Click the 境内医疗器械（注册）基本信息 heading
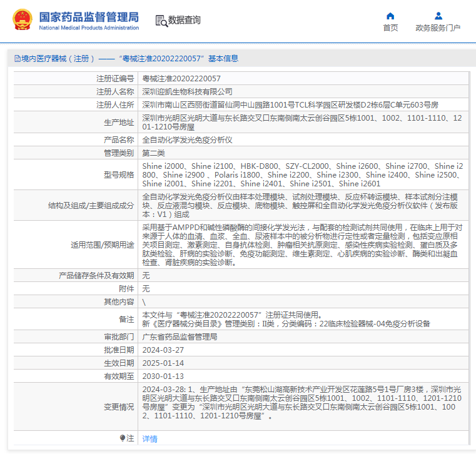Viewport: 476px width, 454px height. click(x=130, y=59)
